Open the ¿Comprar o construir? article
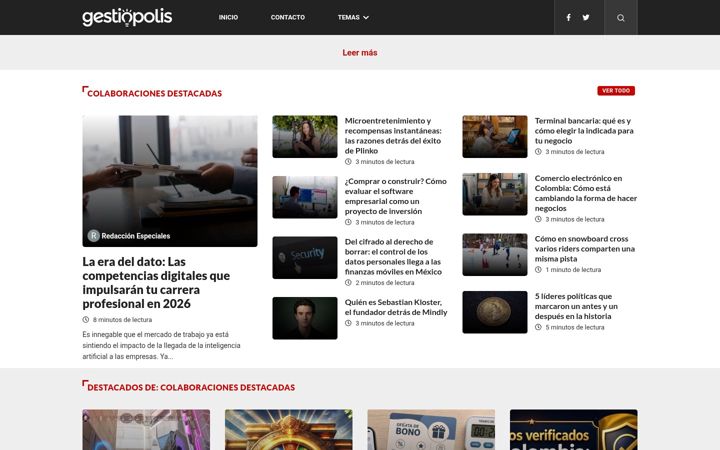This screenshot has width=720, height=450. tap(396, 196)
